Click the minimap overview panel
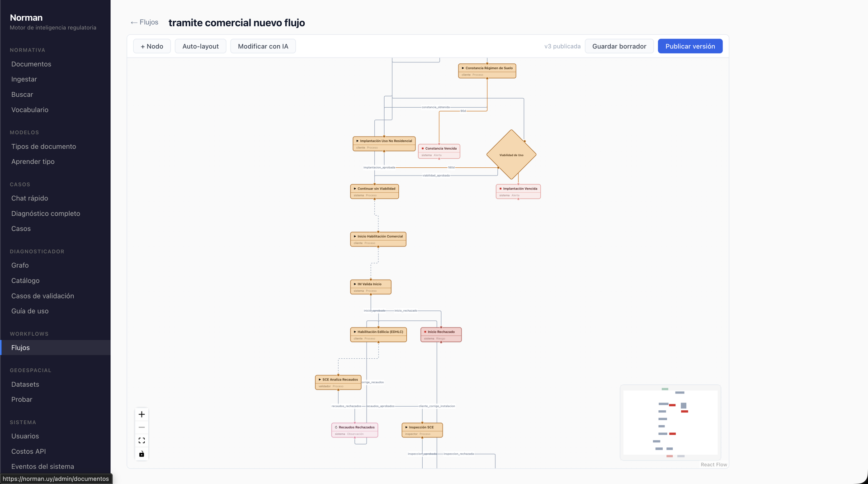 click(670, 422)
